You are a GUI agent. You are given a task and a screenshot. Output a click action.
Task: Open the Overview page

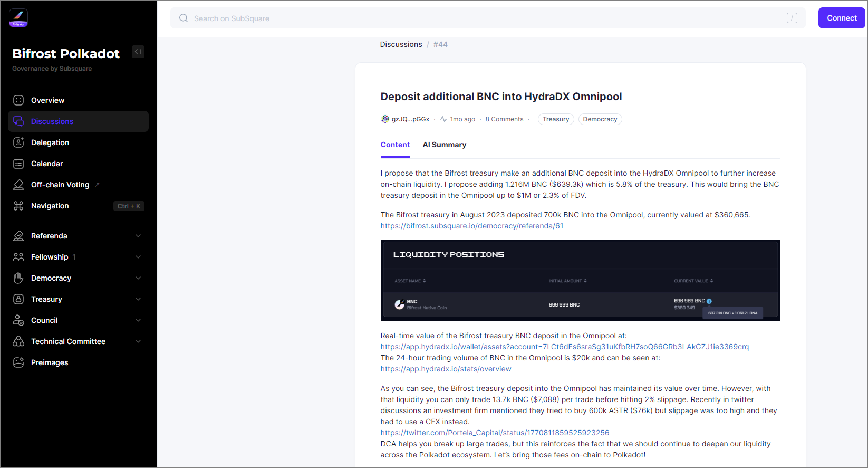coord(78,100)
